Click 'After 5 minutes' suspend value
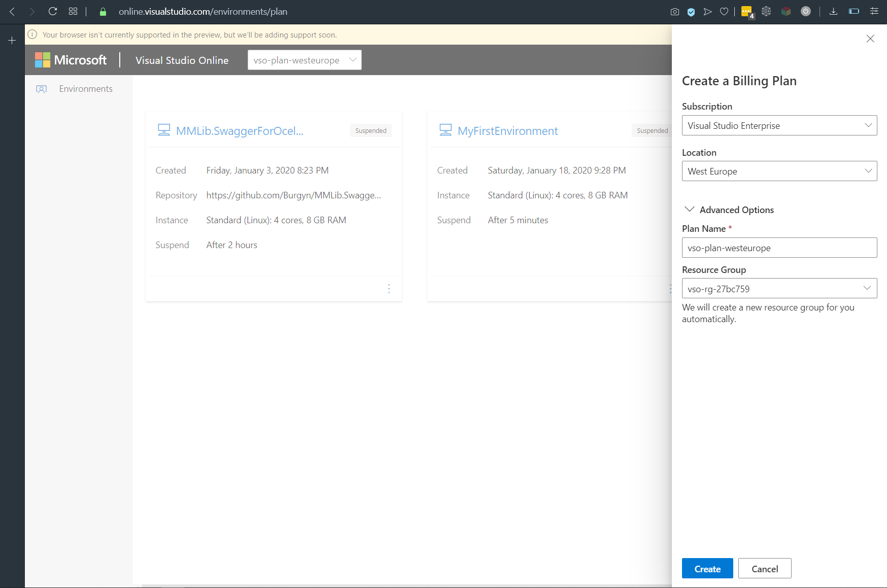Image resolution: width=887 pixels, height=588 pixels. click(x=518, y=220)
